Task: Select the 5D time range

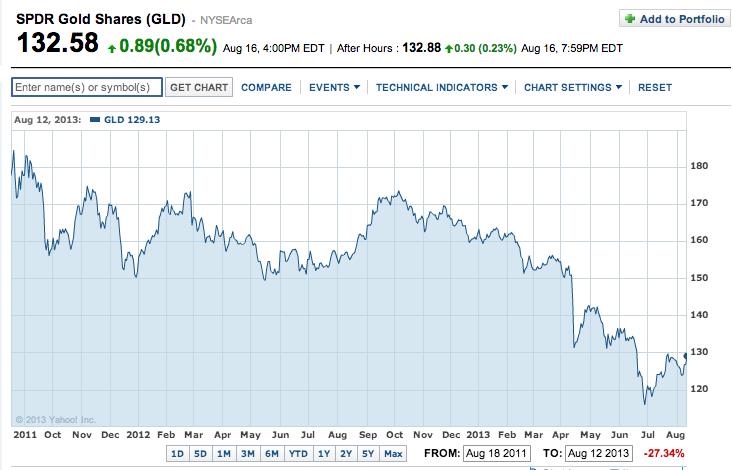Action: coord(200,454)
